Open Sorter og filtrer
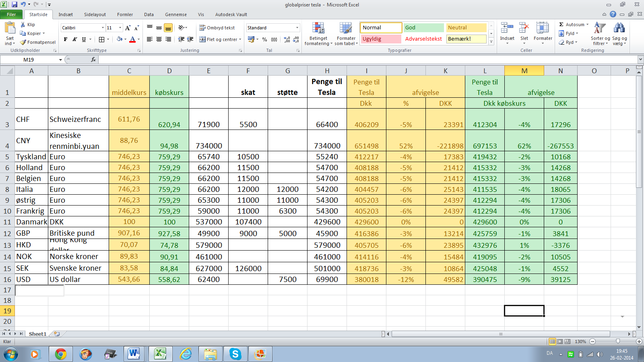The image size is (644, 362). click(600, 34)
